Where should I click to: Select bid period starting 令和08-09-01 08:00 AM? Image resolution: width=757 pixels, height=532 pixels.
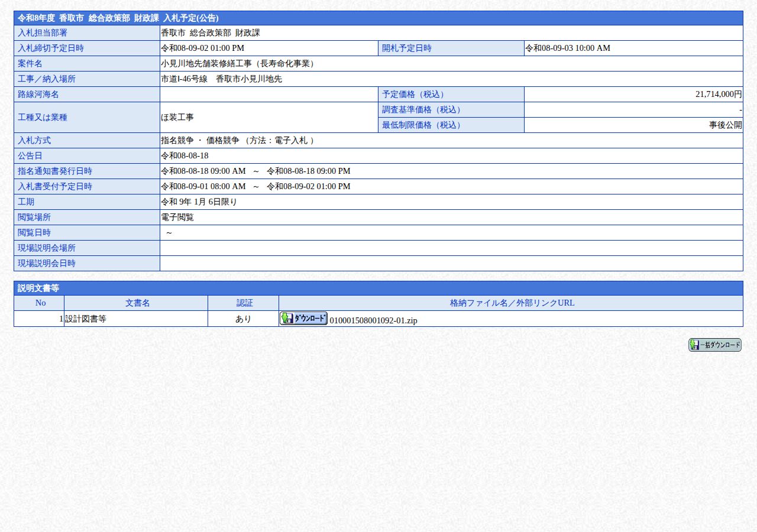pyautogui.click(x=255, y=187)
